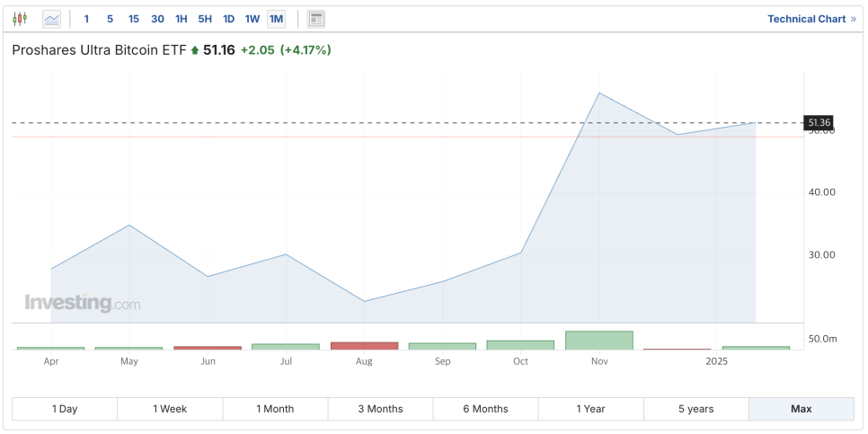868x434 pixels.
Task: Click the +2.05 change value
Action: (x=257, y=49)
